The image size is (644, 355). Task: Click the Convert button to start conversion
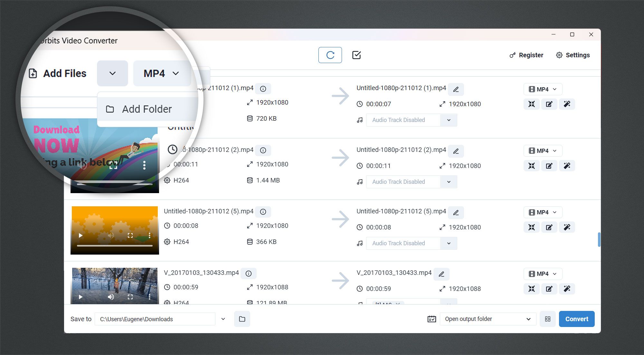click(x=576, y=319)
